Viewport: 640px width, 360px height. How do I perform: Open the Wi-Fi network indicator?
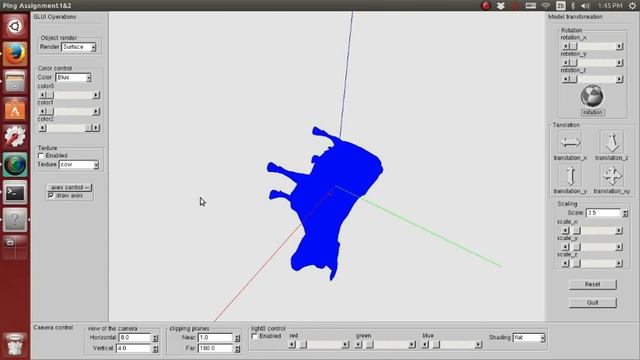pos(546,6)
